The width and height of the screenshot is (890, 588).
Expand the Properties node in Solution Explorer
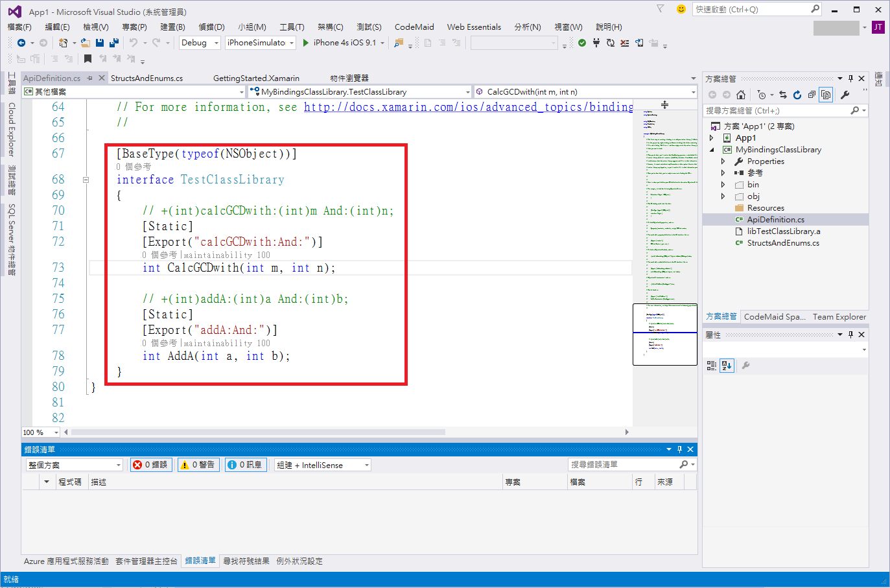pos(723,161)
